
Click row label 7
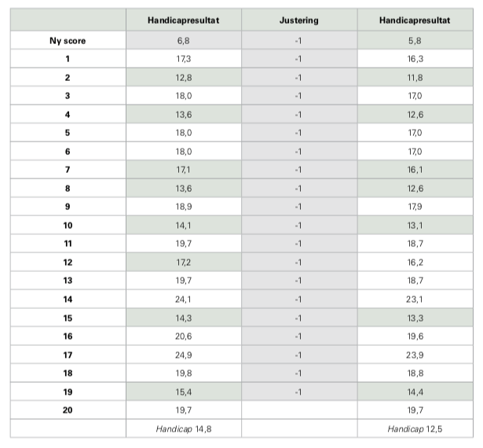pos(68,170)
